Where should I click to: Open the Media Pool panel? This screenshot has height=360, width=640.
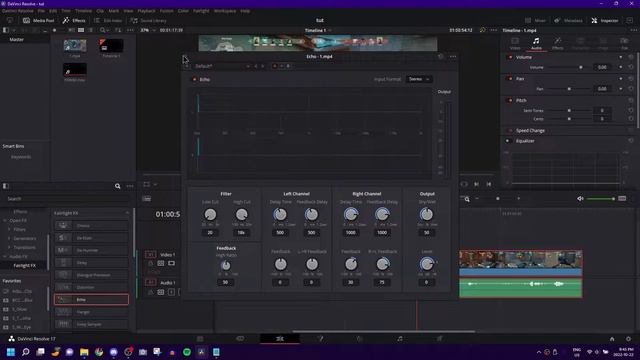click(x=38, y=20)
